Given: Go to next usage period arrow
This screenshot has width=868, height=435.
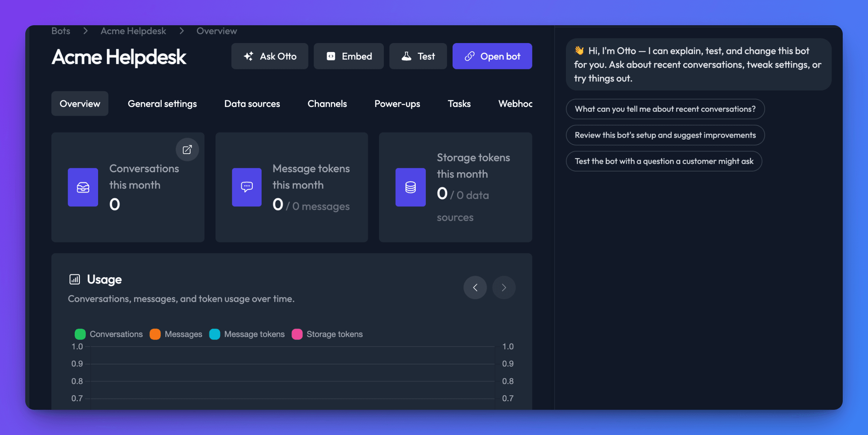Looking at the screenshot, I should 504,288.
